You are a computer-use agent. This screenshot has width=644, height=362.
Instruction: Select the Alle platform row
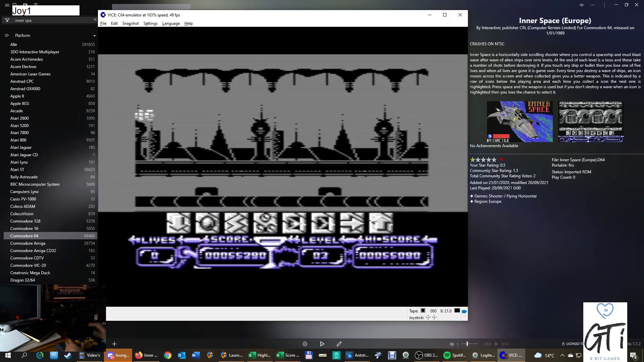pos(50,45)
